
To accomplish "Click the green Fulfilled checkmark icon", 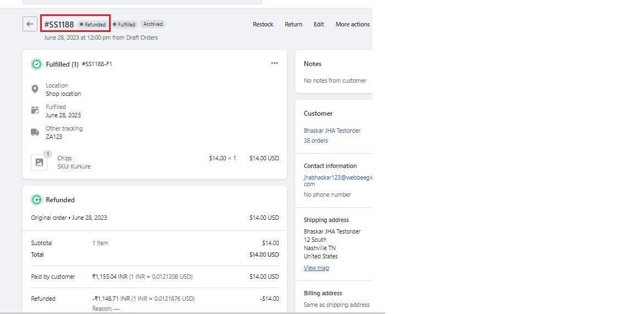I will pyautogui.click(x=36, y=64).
